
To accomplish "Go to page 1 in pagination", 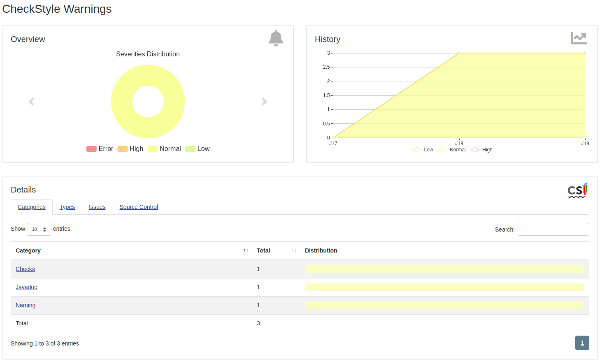I will click(x=582, y=343).
